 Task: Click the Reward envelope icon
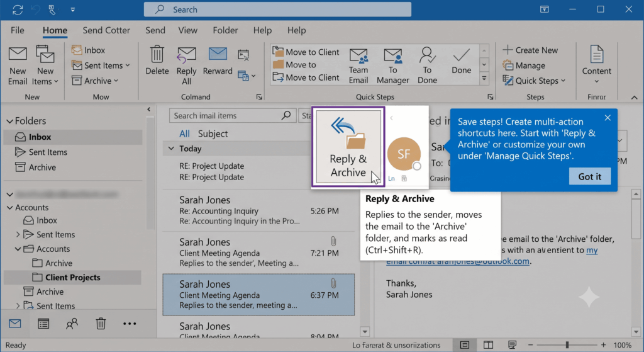(x=218, y=54)
